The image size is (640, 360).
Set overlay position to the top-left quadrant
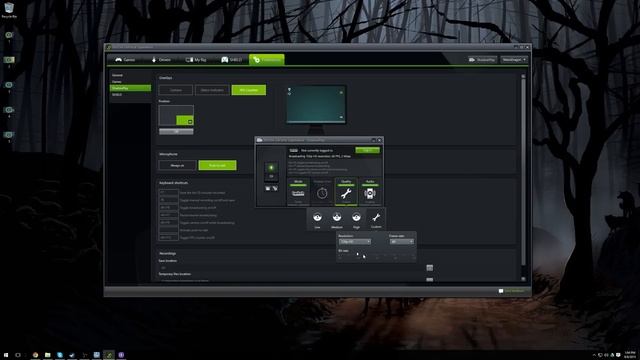click(167, 110)
